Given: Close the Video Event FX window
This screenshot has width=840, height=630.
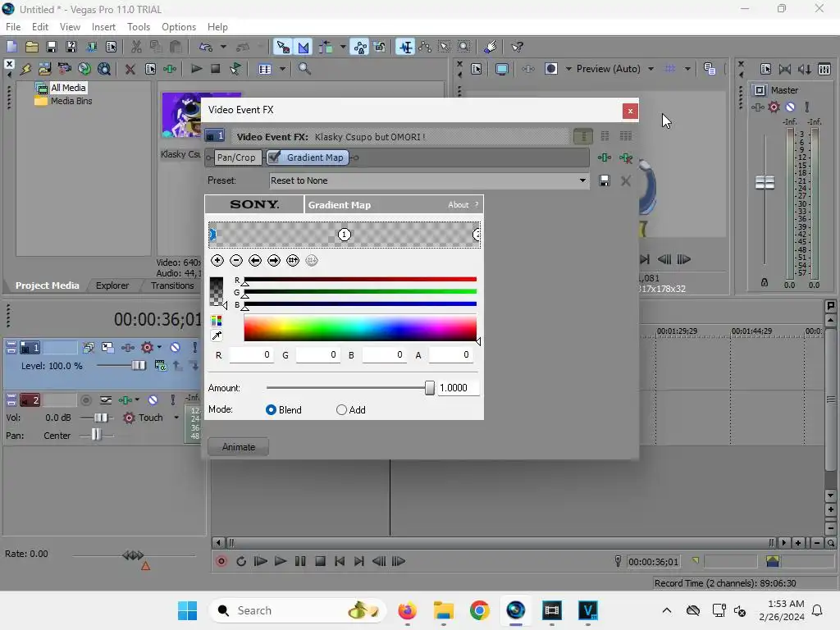Looking at the screenshot, I should [630, 111].
